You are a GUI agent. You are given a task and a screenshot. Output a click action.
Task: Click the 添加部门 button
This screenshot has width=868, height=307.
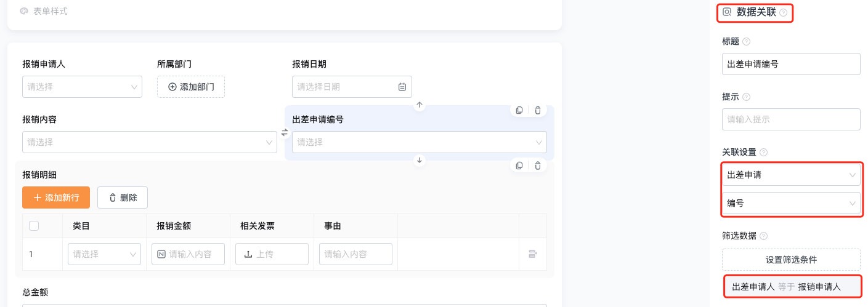click(x=191, y=87)
